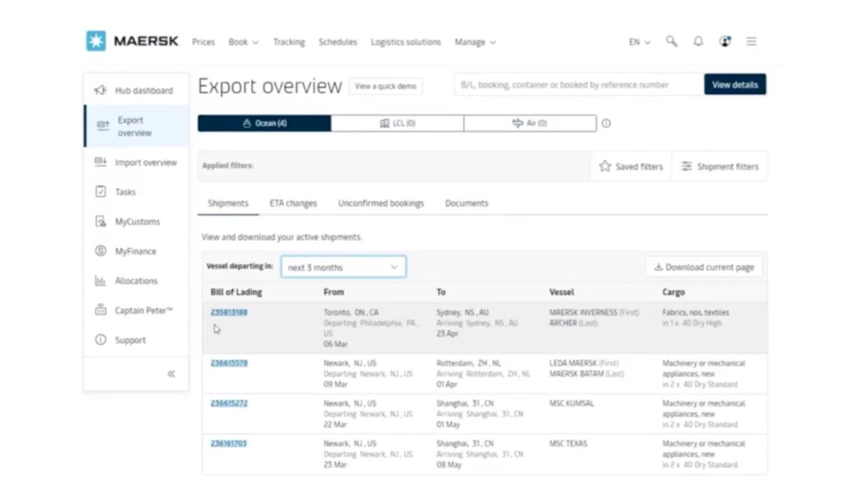This screenshot has height=488, width=868.
Task: Open Bill of Lading 236615578
Action: [x=229, y=363]
